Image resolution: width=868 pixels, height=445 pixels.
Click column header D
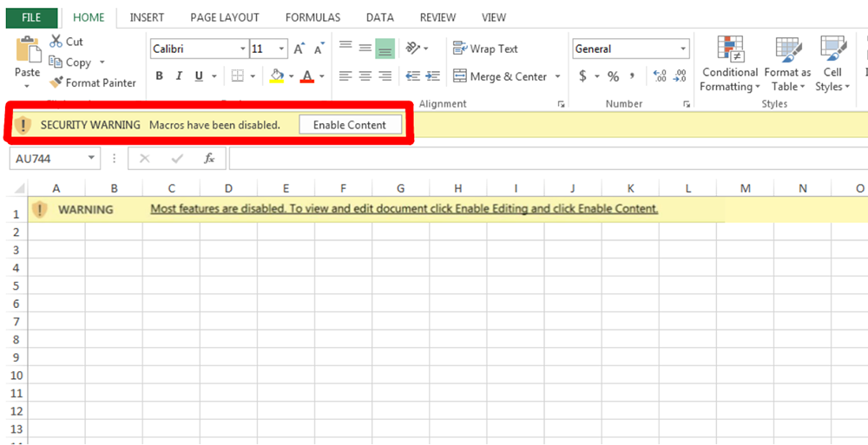coord(228,188)
